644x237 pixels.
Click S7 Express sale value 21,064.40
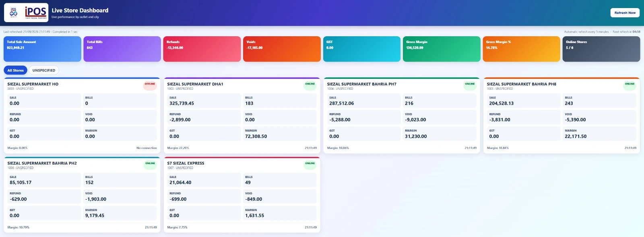(x=180, y=183)
